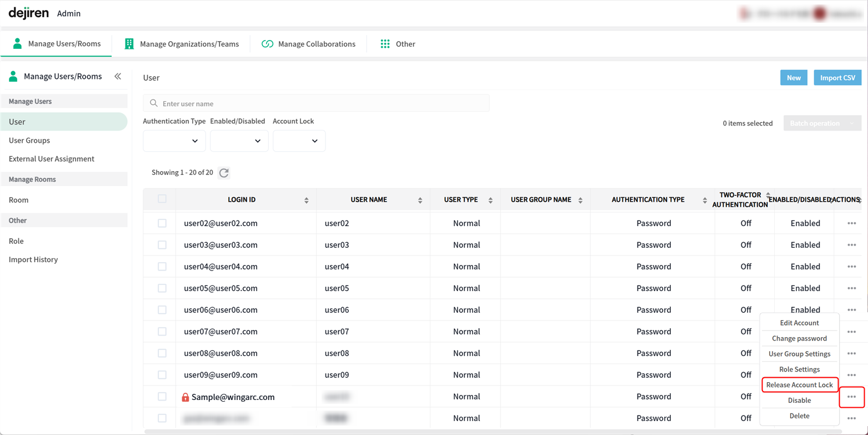Collapse the Manage Users/Rooms sidebar
Viewport: 868px width, 435px height.
118,77
